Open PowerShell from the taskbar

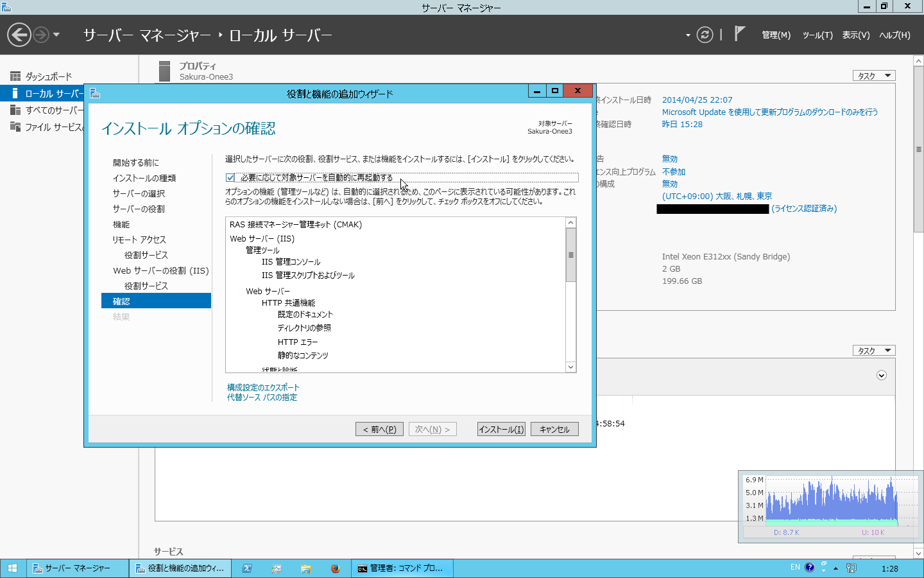247,568
